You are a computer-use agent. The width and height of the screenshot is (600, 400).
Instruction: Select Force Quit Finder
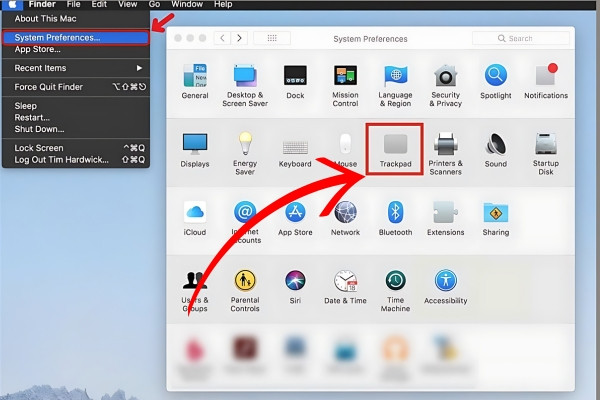point(76,87)
